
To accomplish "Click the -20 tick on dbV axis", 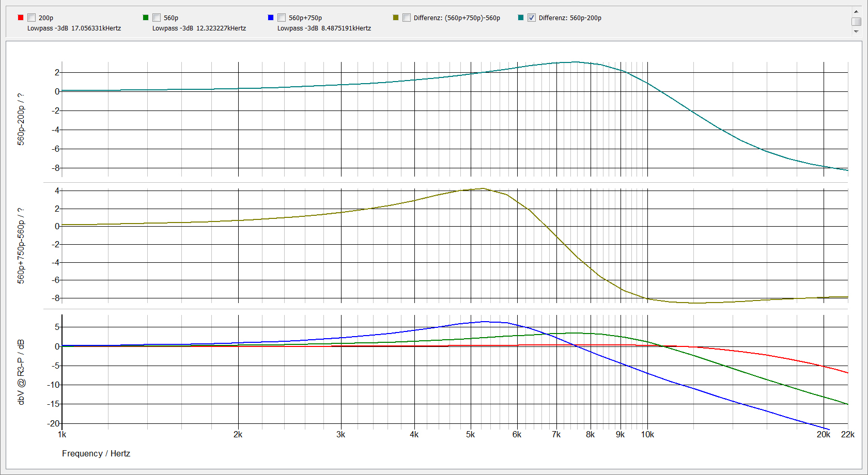I will tap(53, 423).
